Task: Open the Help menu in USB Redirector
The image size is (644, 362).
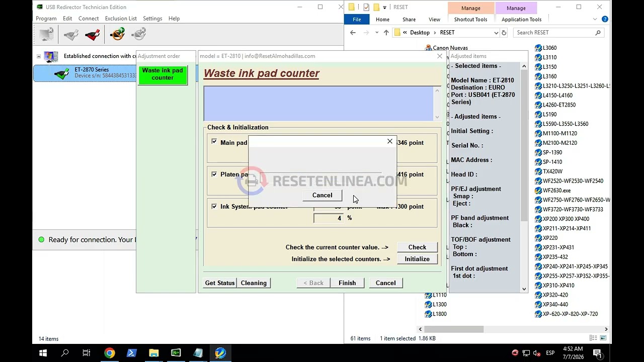Action: tap(174, 19)
